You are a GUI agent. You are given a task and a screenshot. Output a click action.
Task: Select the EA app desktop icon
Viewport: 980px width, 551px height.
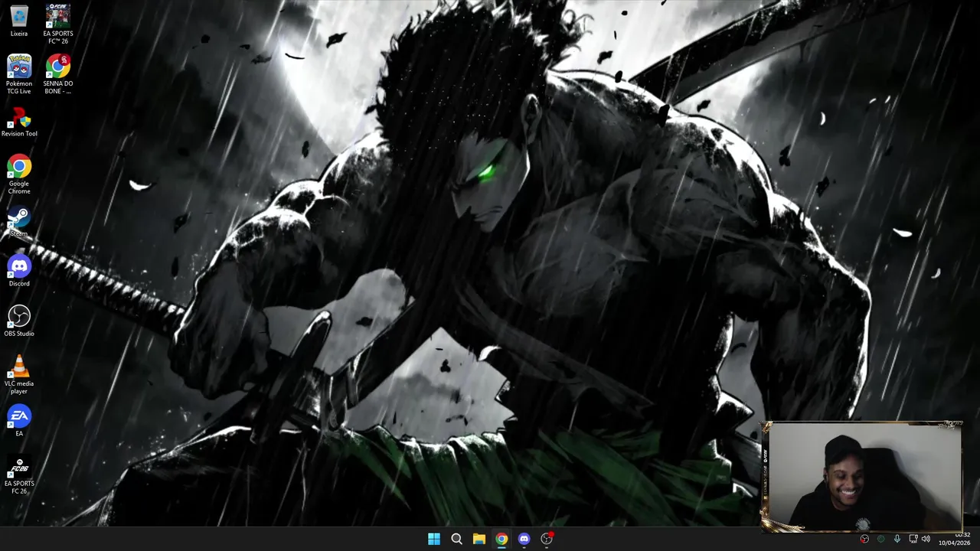(19, 421)
